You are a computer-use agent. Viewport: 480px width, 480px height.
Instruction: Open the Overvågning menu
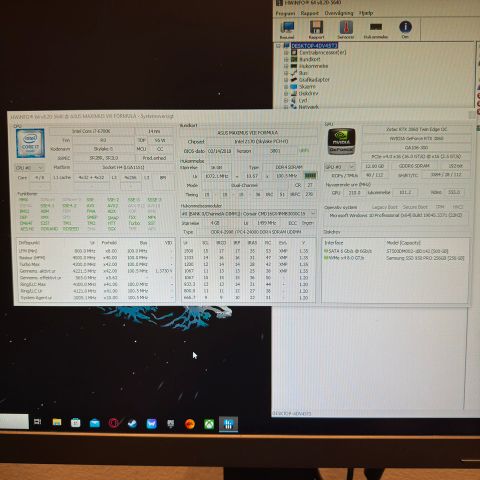tap(339, 13)
